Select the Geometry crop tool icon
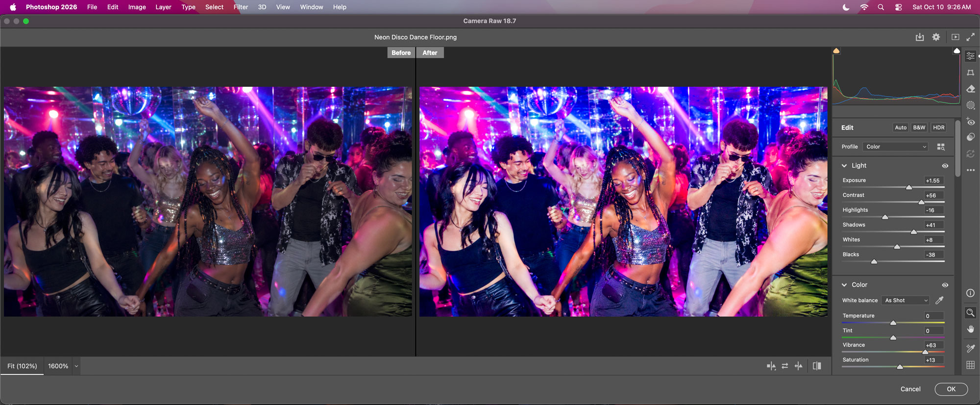Viewport: 980px width, 405px height. point(970,73)
